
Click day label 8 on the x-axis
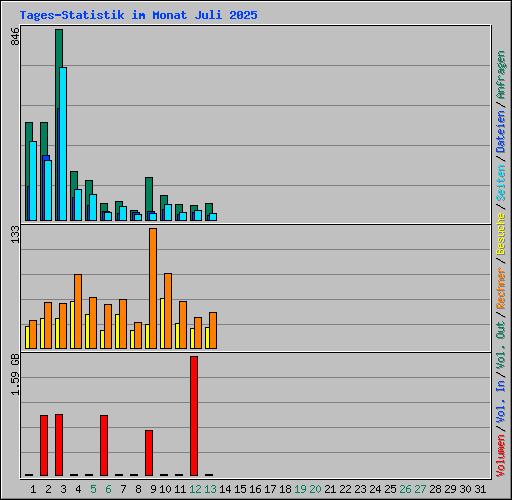coord(138,489)
